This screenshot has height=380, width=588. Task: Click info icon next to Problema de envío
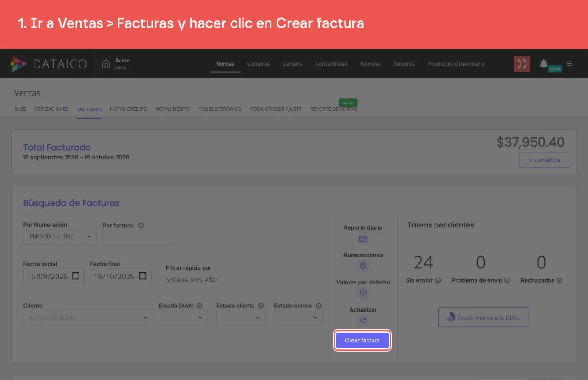507,280
